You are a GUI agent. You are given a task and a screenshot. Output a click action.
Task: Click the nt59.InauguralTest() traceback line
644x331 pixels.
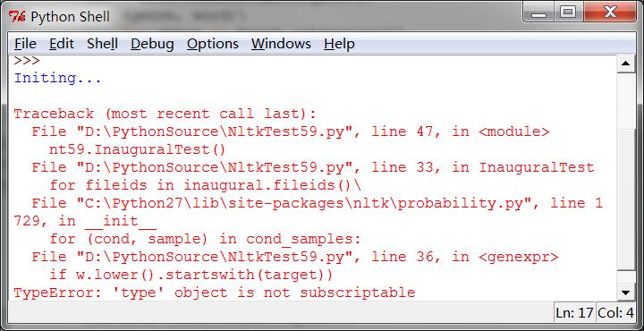(137, 149)
